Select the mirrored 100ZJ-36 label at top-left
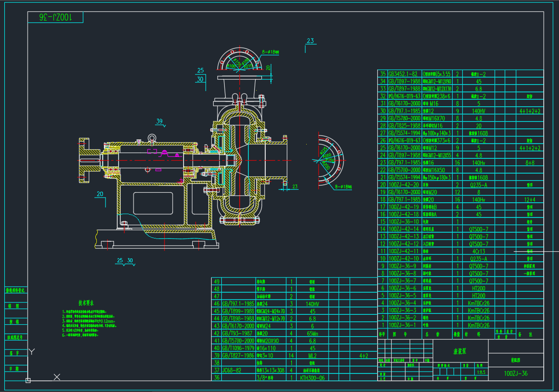The width and height of the screenshot is (559, 392). pos(55,18)
